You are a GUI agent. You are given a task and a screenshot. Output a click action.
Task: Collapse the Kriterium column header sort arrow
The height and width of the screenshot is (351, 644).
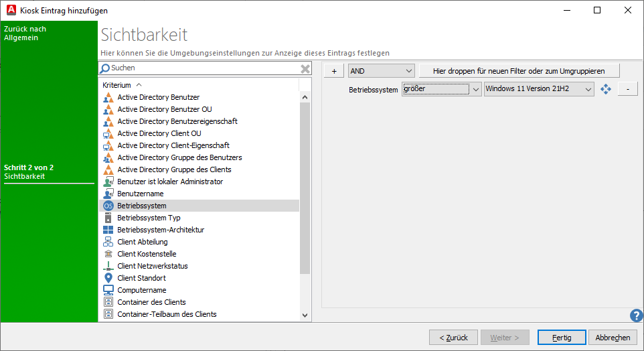[139, 85]
